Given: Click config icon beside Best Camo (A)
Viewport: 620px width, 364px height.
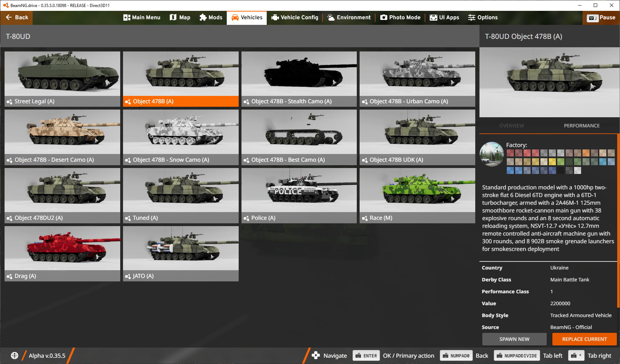Looking at the screenshot, I should coord(246,160).
